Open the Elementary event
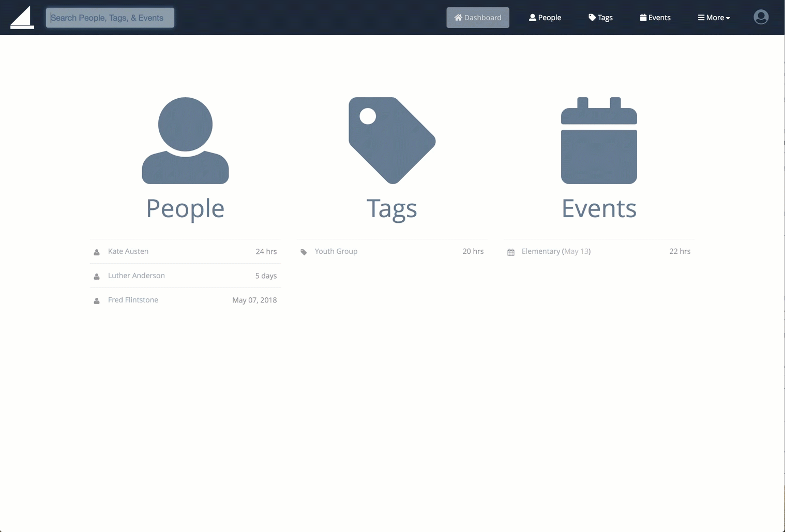The width and height of the screenshot is (785, 532). tap(540, 251)
